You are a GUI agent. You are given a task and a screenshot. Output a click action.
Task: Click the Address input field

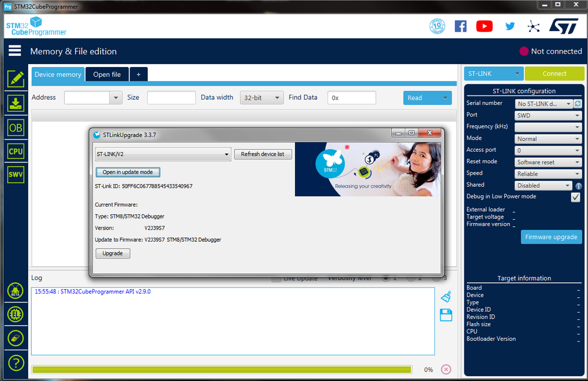tap(87, 98)
